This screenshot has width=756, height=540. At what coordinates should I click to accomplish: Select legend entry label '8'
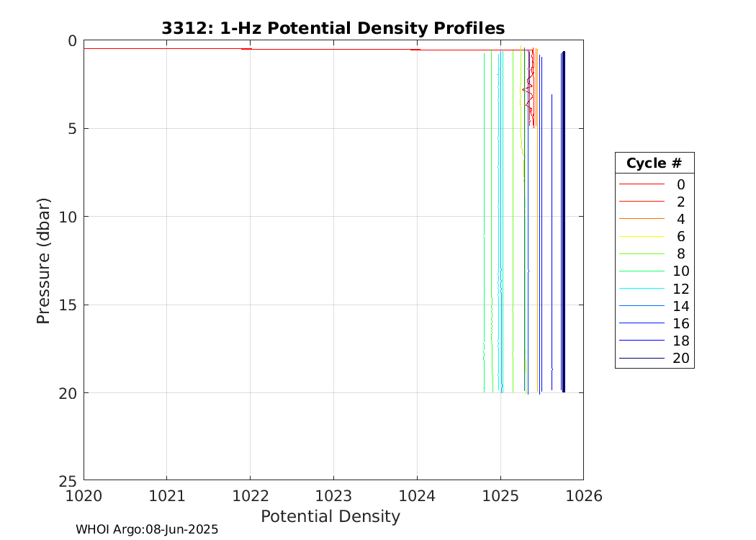tap(681, 253)
